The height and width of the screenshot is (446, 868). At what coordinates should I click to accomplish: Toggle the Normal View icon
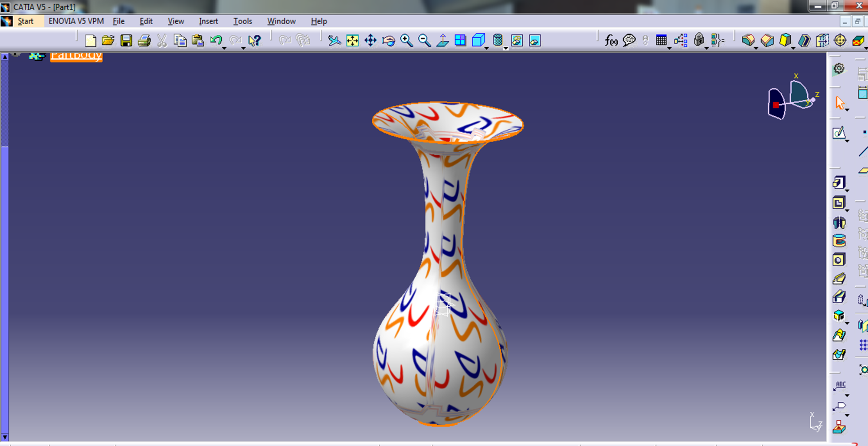tap(442, 41)
